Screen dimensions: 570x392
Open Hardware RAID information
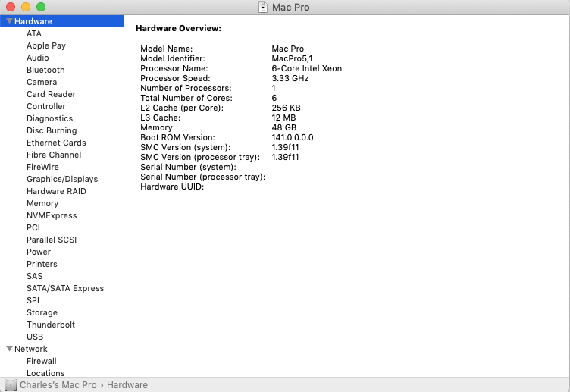tap(56, 191)
